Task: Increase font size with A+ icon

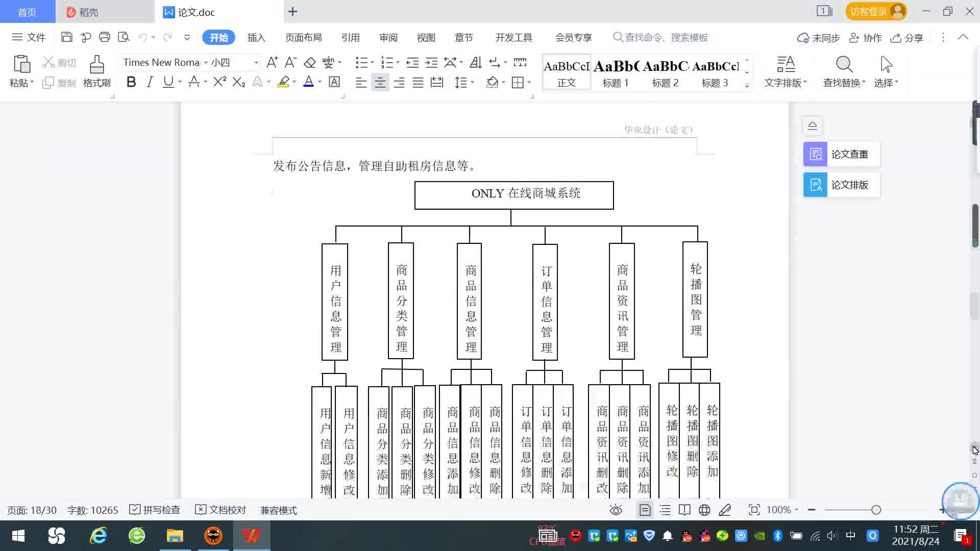Action: coord(273,62)
